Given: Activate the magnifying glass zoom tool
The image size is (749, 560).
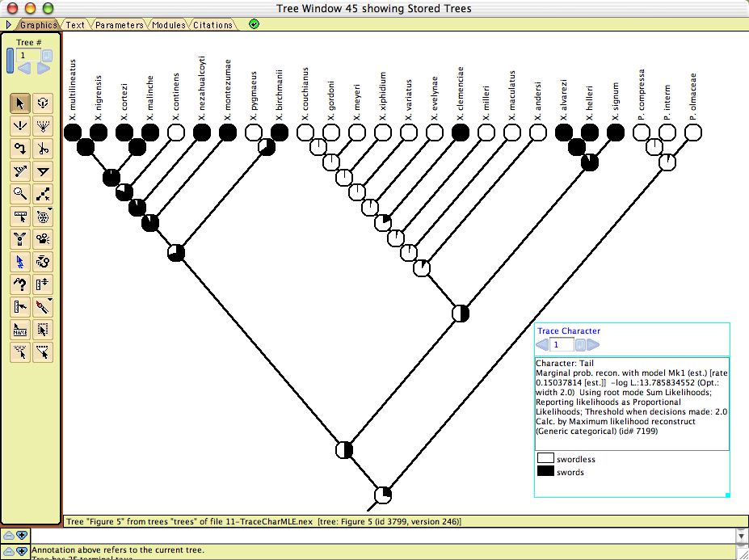Looking at the screenshot, I should click(x=20, y=193).
